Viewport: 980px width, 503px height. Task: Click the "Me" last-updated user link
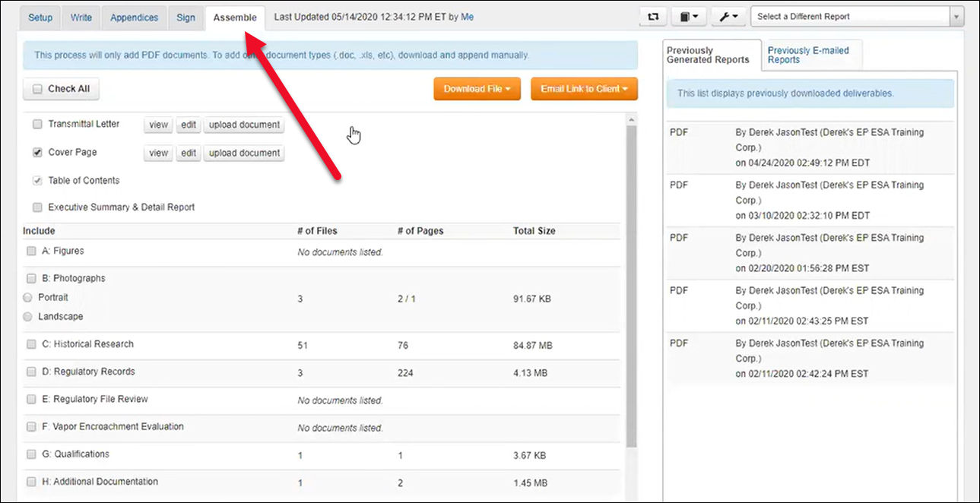pyautogui.click(x=467, y=17)
